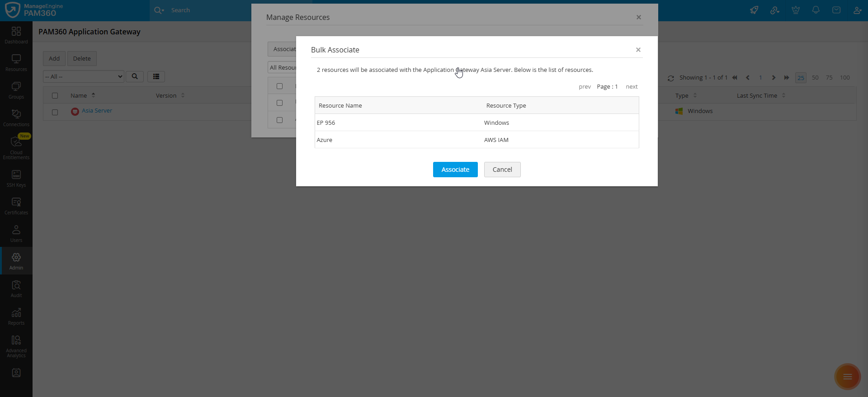Toggle the select-all checkbox in gateway table header
This screenshot has width=868, height=397.
pyautogui.click(x=55, y=95)
